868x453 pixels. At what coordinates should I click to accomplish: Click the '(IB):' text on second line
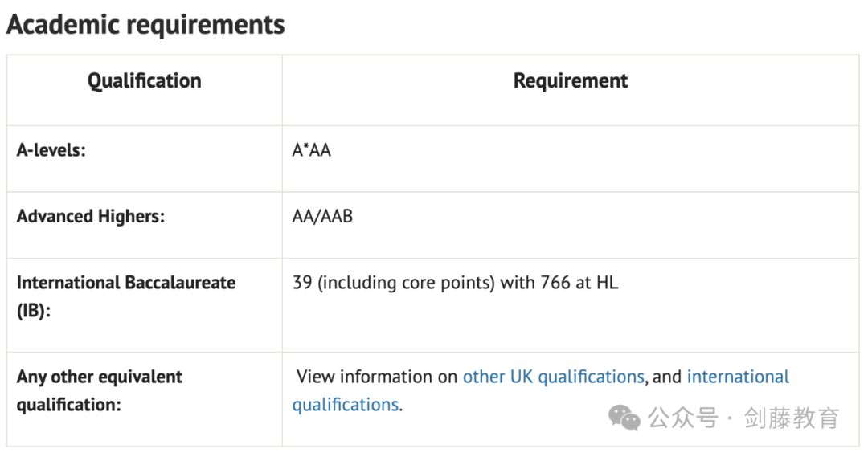[x=34, y=311]
